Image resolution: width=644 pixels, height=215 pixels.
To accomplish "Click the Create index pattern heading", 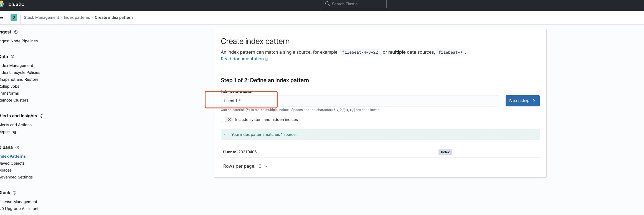I will pos(255,41).
